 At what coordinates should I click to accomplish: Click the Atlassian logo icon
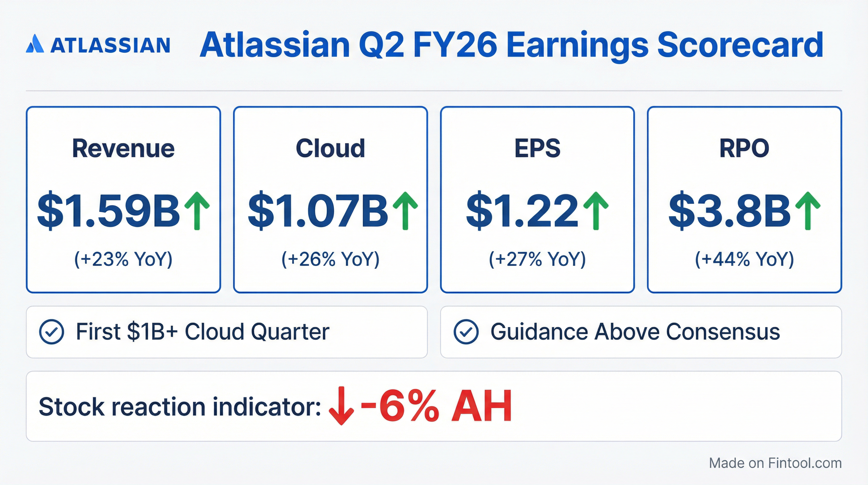pyautogui.click(x=35, y=44)
